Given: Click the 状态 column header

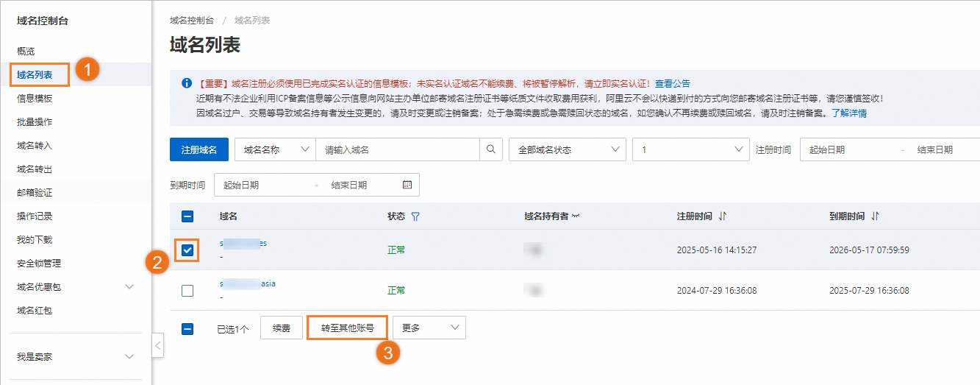Looking at the screenshot, I should click(x=396, y=216).
